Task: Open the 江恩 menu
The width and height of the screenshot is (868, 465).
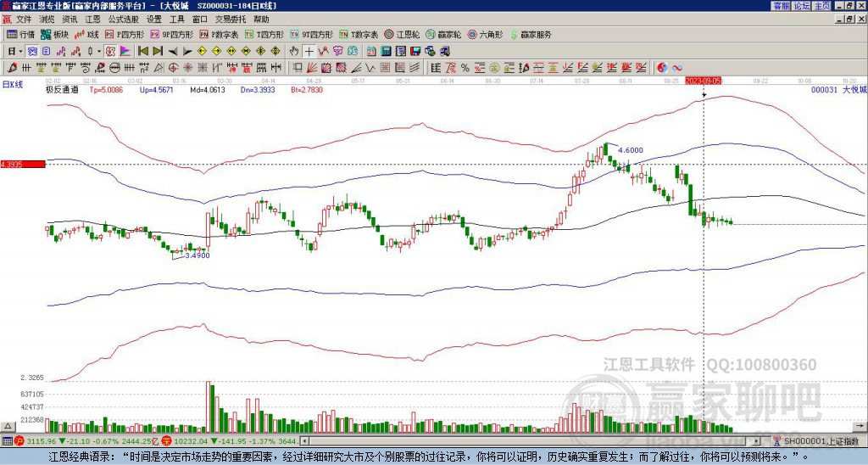Action: 92,20
